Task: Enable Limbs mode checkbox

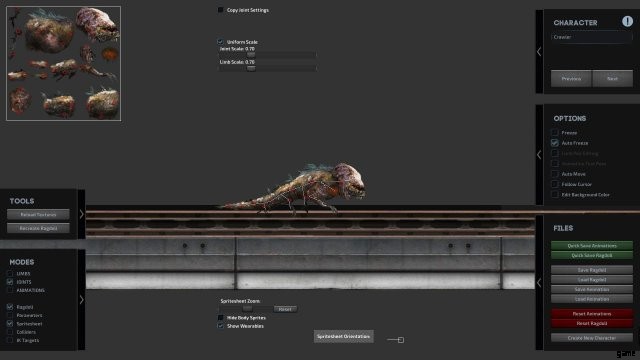Action: (10, 273)
